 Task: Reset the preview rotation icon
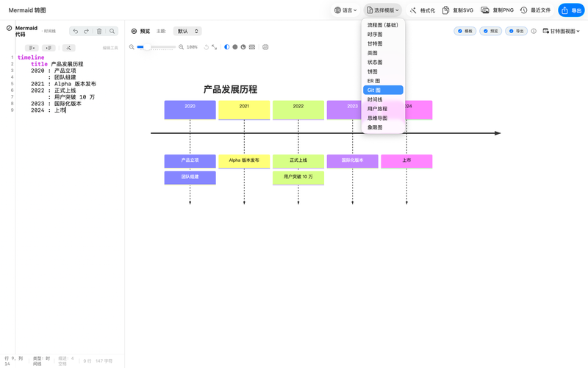207,47
